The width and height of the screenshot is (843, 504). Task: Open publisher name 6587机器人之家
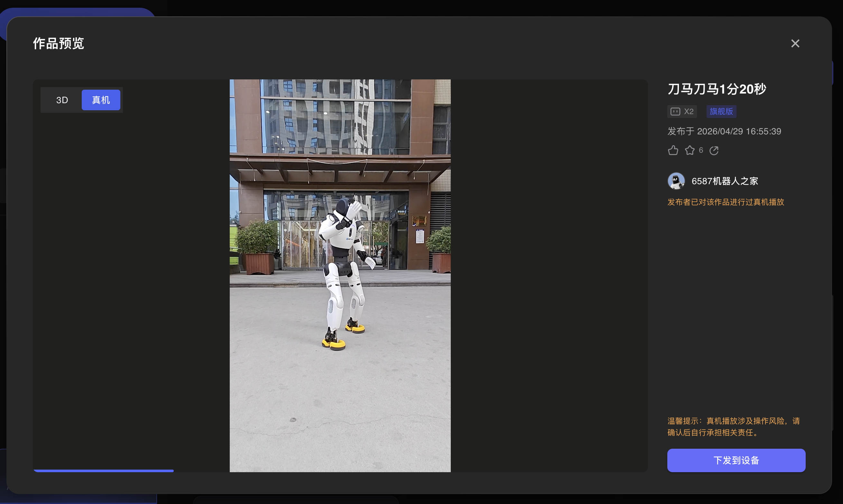click(725, 181)
